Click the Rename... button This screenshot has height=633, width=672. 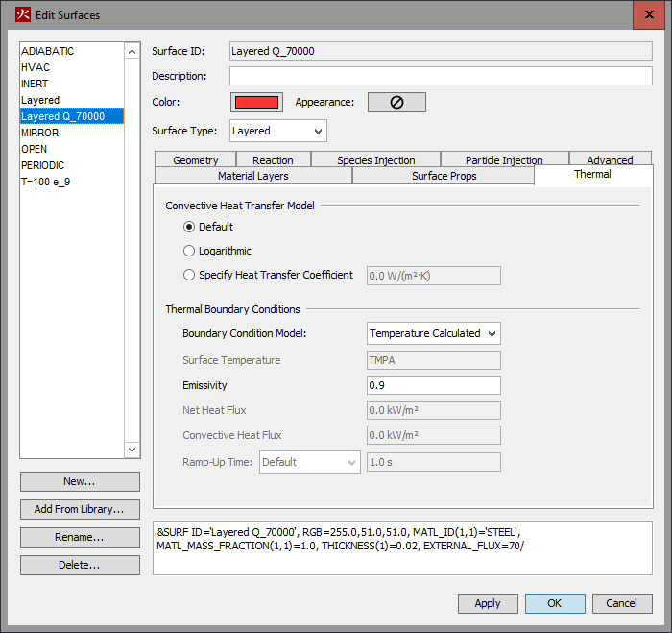click(80, 537)
